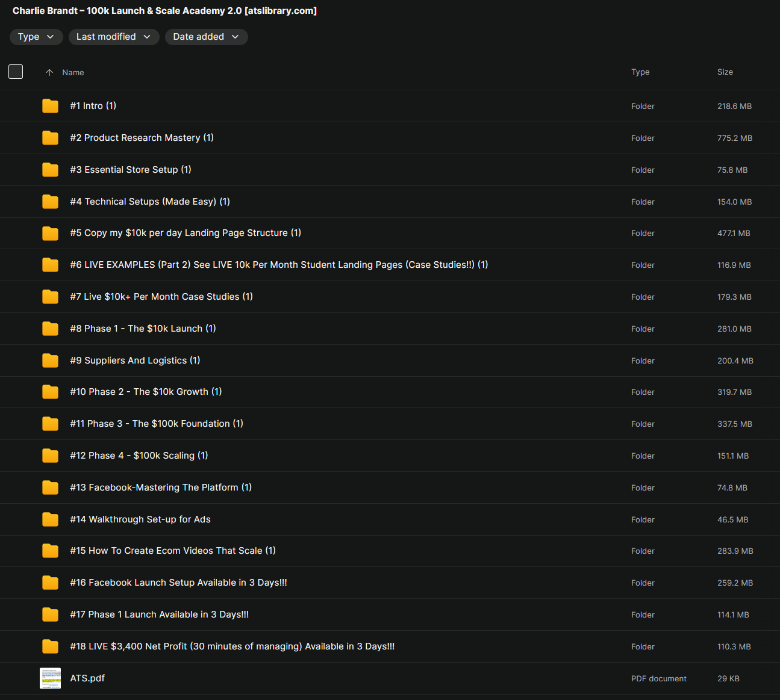Click folder icon of #9 Suppliers And Logistics
780x700 pixels.
pos(51,361)
